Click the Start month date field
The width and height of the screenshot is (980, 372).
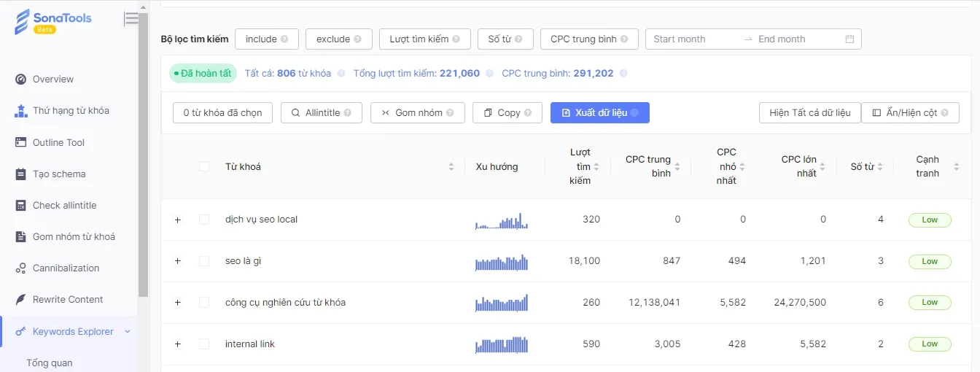(x=693, y=39)
